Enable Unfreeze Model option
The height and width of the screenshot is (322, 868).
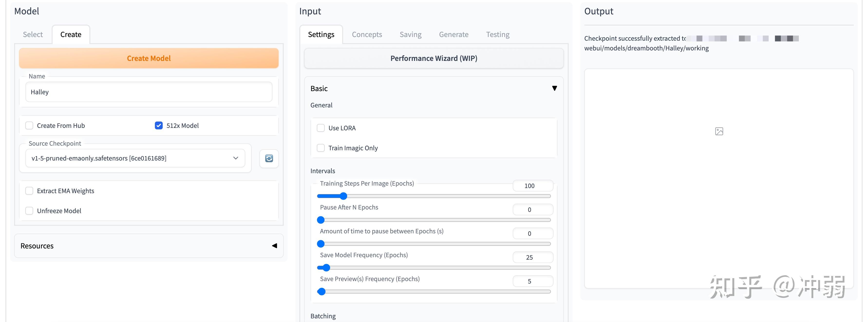pyautogui.click(x=29, y=211)
